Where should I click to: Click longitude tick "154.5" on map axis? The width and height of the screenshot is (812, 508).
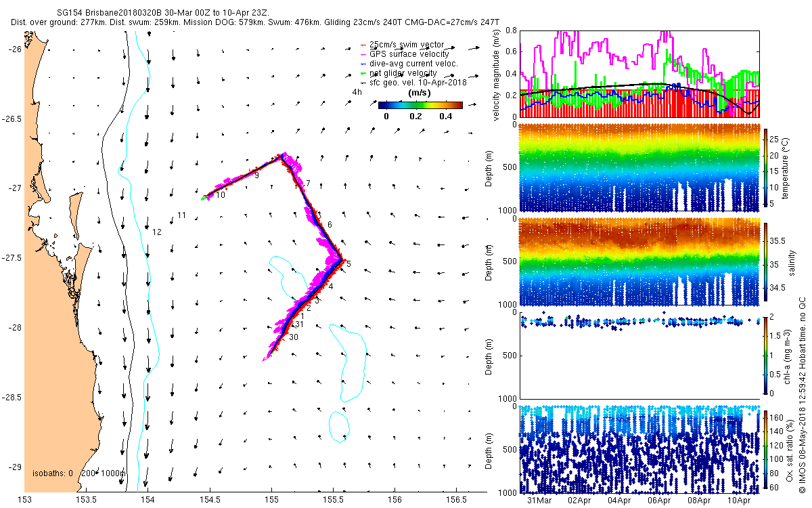(210, 500)
